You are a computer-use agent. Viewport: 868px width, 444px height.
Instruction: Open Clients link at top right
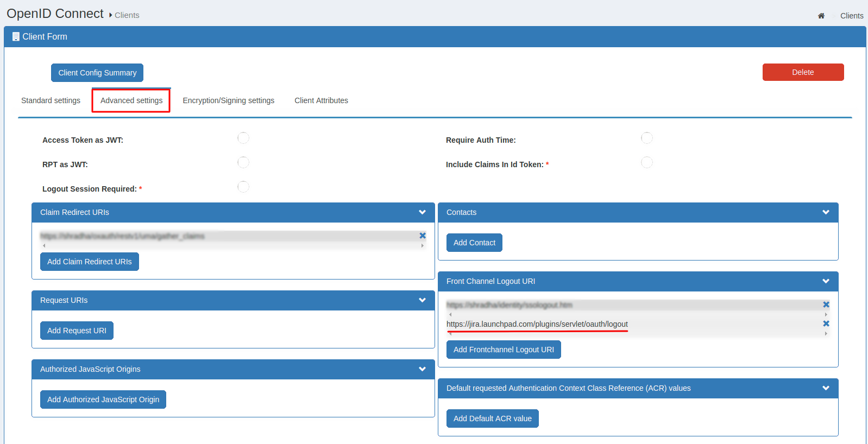[852, 16]
